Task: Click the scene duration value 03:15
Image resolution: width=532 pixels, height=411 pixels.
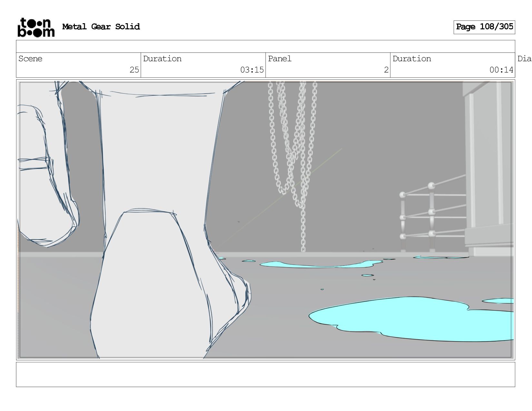Action: tap(252, 70)
